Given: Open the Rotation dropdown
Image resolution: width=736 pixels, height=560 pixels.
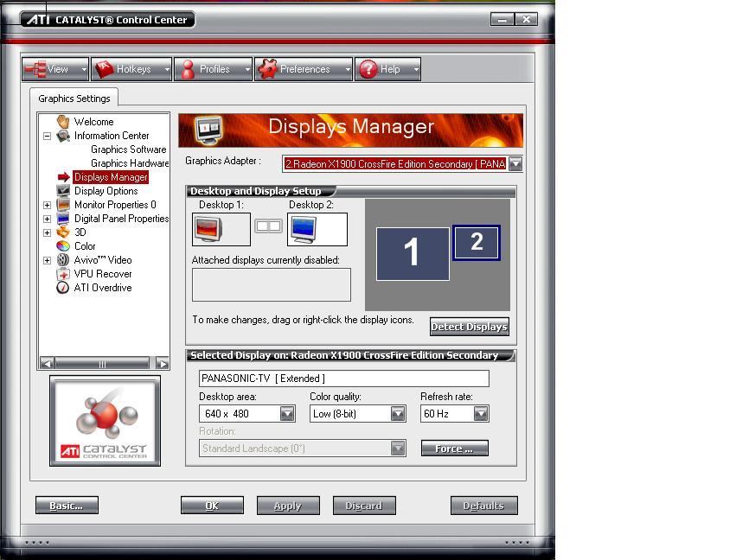Looking at the screenshot, I should (398, 449).
